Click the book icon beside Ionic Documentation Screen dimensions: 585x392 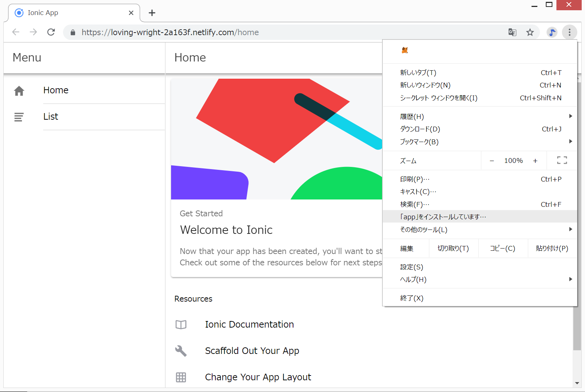point(181,325)
